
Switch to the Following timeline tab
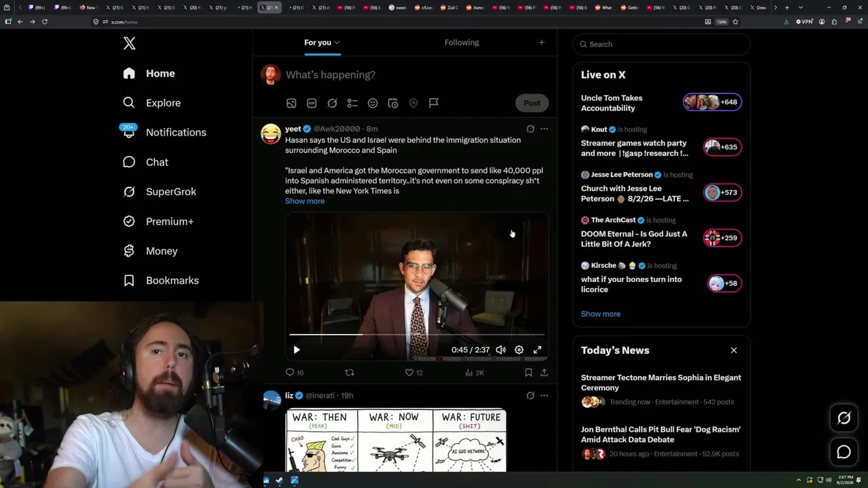(462, 43)
